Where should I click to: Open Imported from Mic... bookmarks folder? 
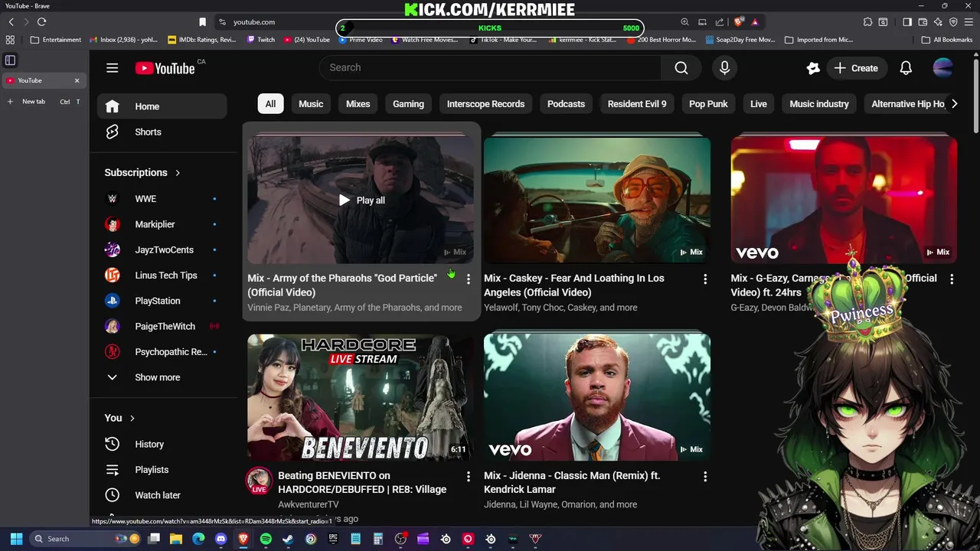pos(818,40)
